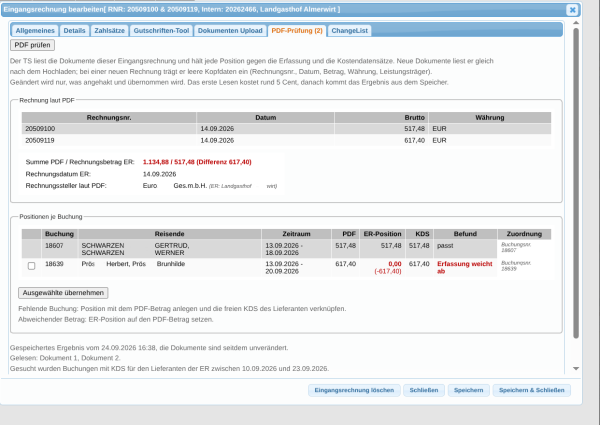Image resolution: width=600 pixels, height=425 pixels.
Task: Select invoice number 20509100 cell
Action: (x=109, y=129)
